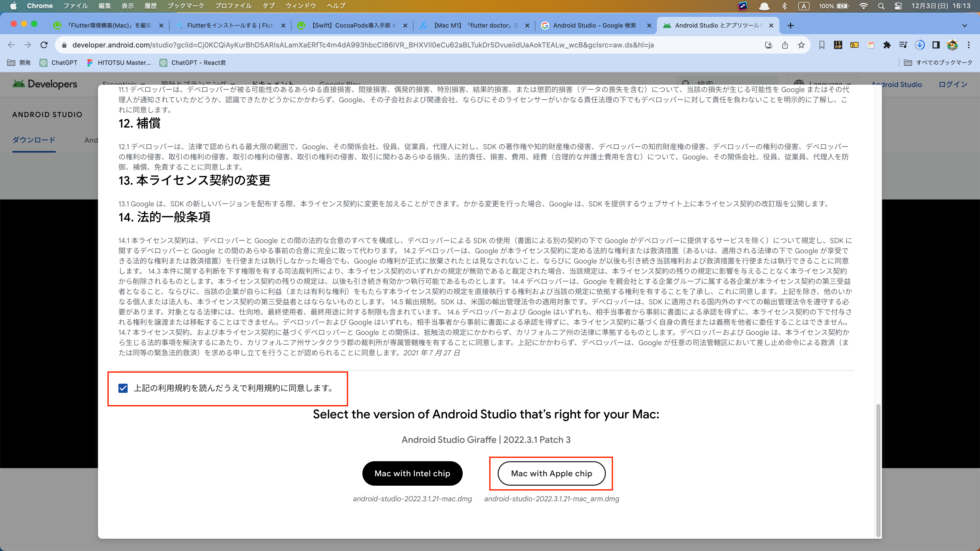Switch to the CocoaPods導入手順 tab
The height and width of the screenshot is (551, 980).
point(352,26)
